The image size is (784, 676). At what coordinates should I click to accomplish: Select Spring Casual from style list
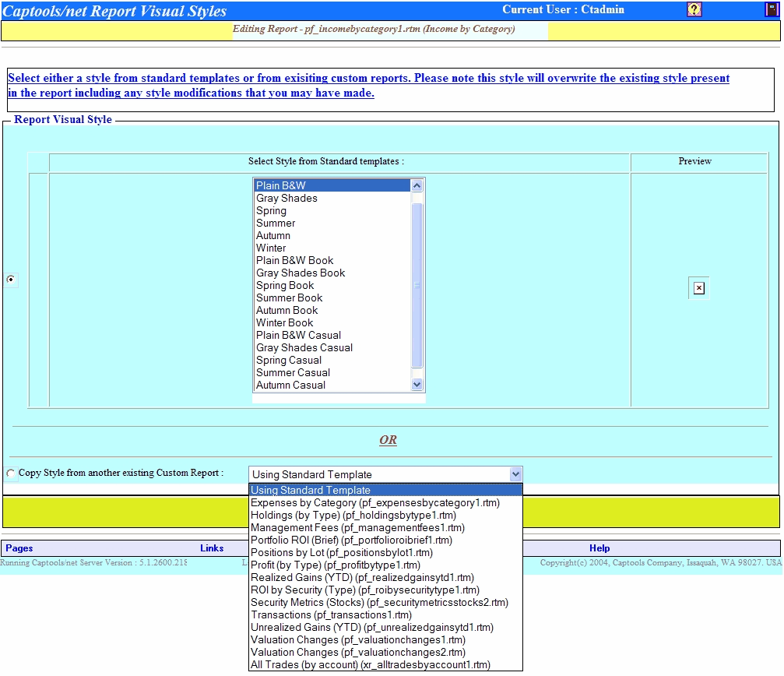pos(289,361)
